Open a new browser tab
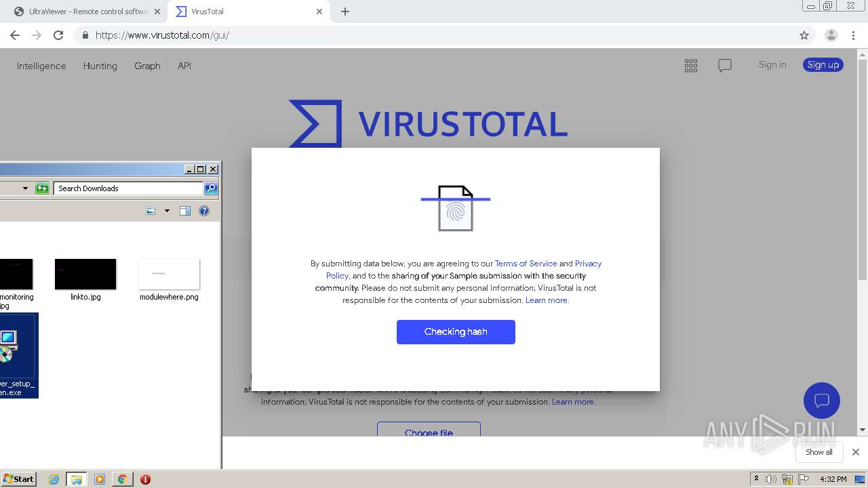 345,12
